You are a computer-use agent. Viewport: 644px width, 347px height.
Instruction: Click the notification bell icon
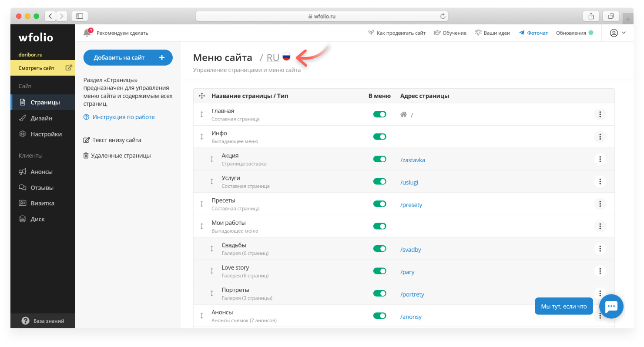click(87, 33)
